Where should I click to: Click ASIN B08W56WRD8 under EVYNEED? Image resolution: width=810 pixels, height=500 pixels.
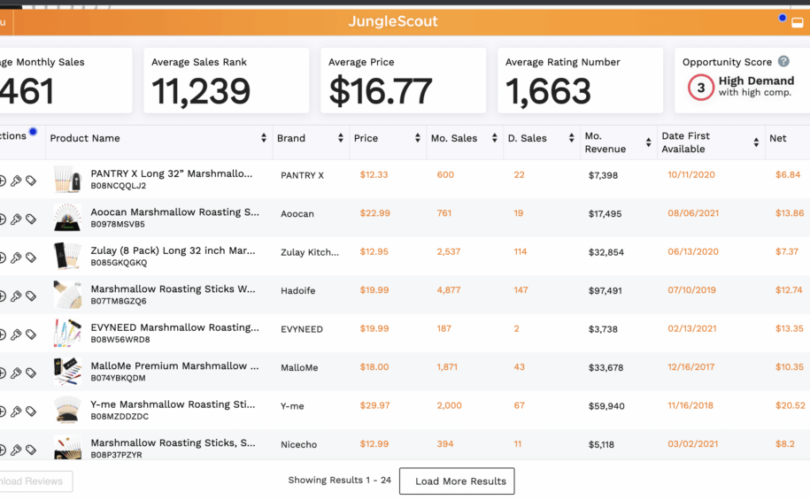pyautogui.click(x=120, y=340)
